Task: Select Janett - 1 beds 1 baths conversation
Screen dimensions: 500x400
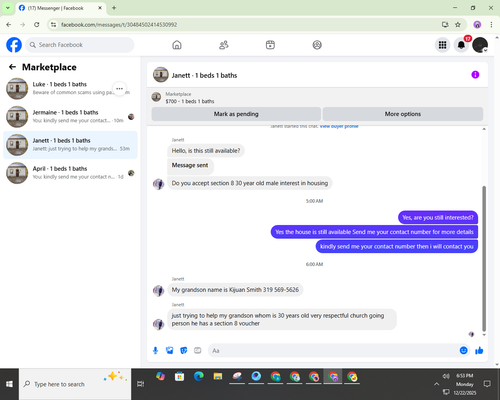Action: 70,144
